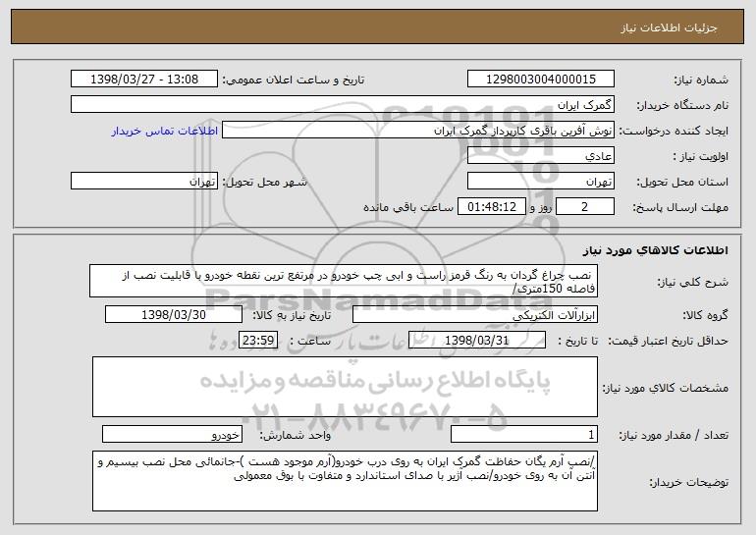Screen dimensions: 756x535
Task: Click the price validity date 1398/03/31
Action: [x=477, y=340]
